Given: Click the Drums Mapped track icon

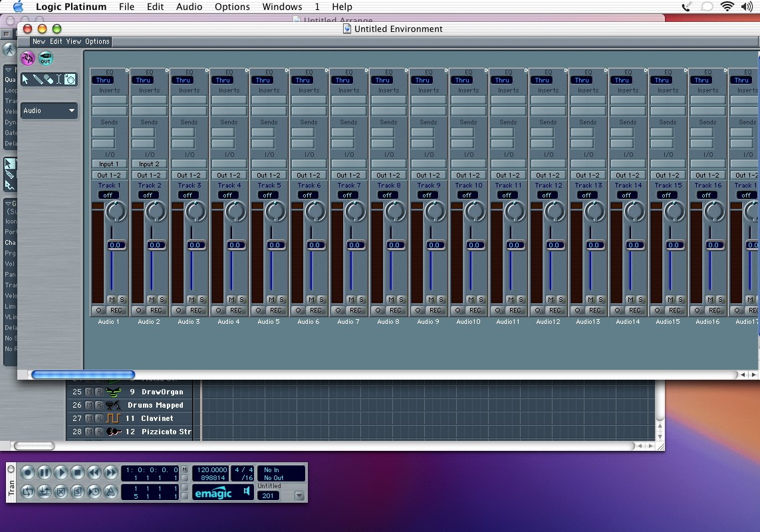Looking at the screenshot, I should point(113,405).
